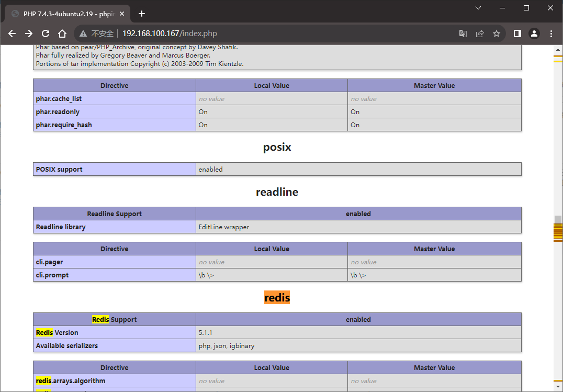Open Chrome's three-dot menu
Viewport: 563px width, 392px height.
click(x=551, y=33)
